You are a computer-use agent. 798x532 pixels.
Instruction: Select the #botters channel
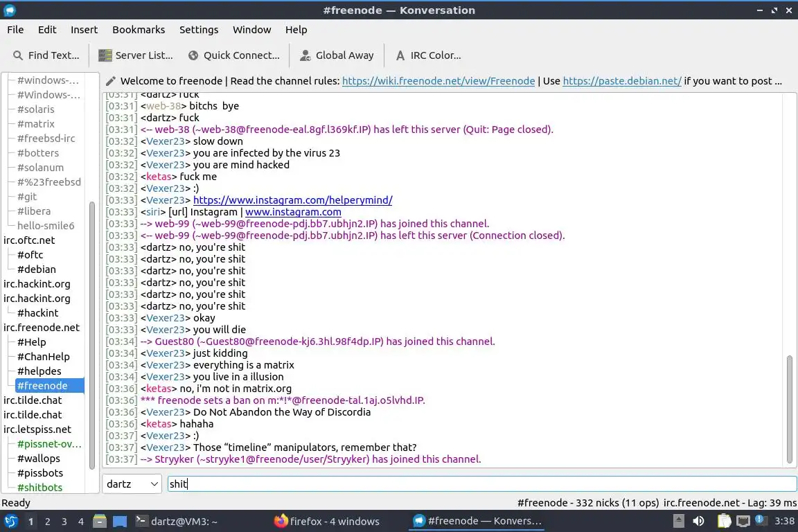[x=38, y=152]
